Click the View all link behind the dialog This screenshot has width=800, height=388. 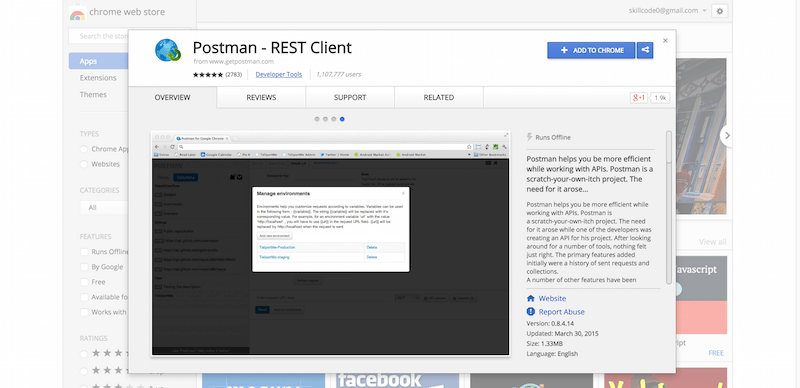(712, 241)
